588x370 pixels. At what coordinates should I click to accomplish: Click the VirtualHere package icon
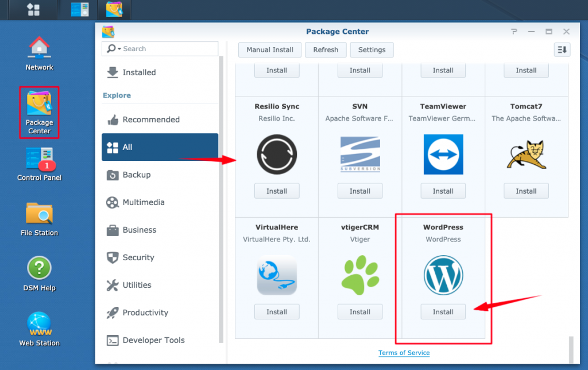(x=277, y=275)
